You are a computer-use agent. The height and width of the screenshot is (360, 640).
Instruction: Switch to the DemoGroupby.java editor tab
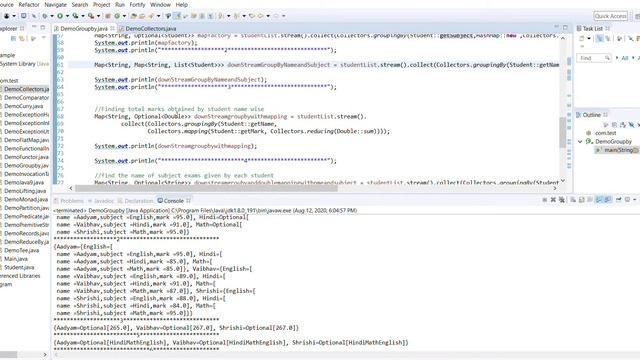(84, 29)
